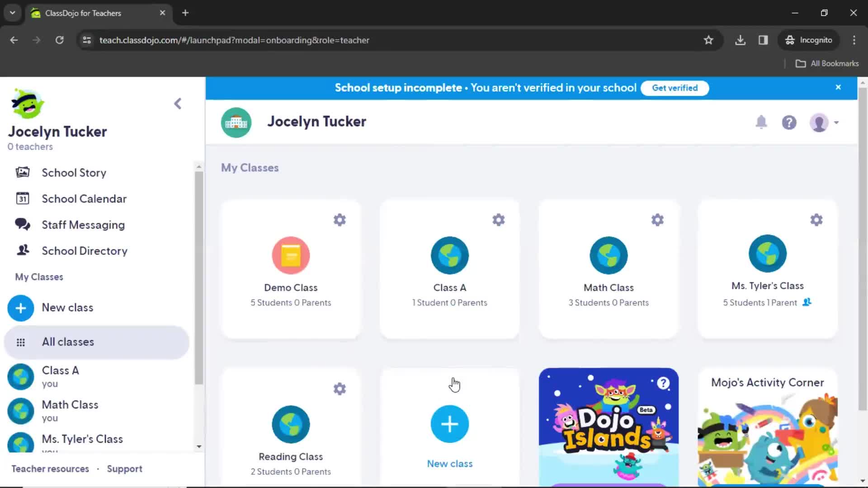Open Math Class globe icon in grid

coord(609,255)
